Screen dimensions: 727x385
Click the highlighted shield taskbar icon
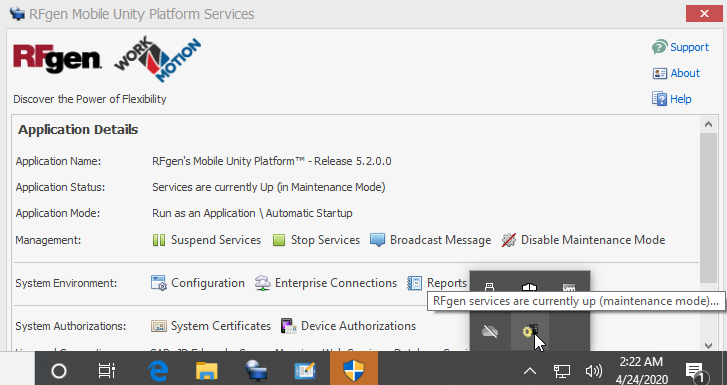coord(354,371)
